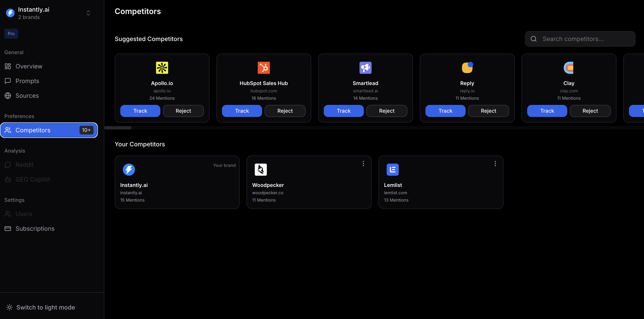
Task: Click the smartlead.ai domain text
Action: 366,91
